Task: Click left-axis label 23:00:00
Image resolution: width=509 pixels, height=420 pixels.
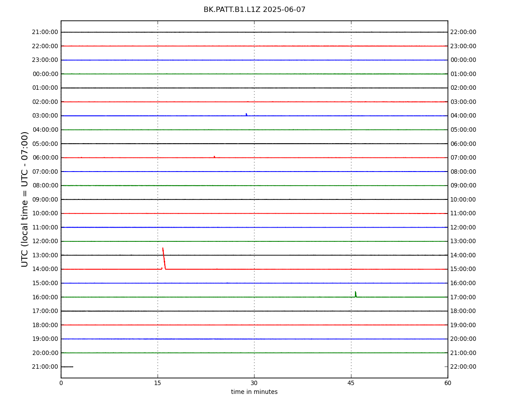Action: tap(45, 60)
